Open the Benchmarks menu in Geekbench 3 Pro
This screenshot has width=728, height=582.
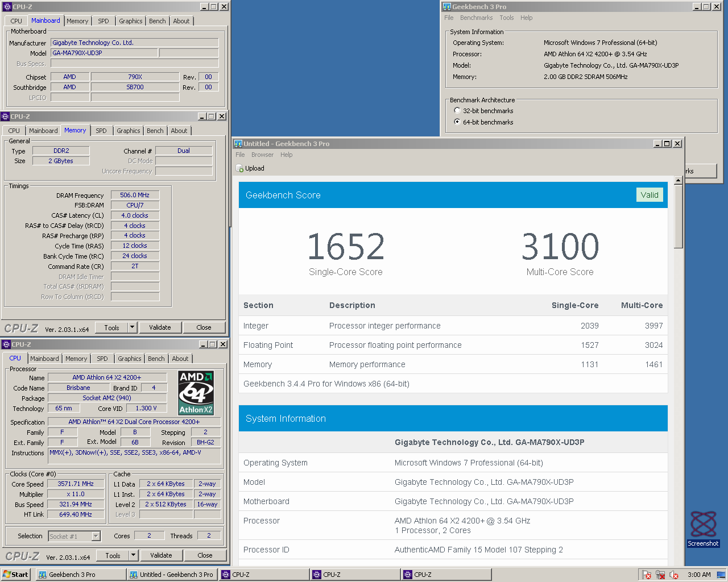[x=476, y=18]
